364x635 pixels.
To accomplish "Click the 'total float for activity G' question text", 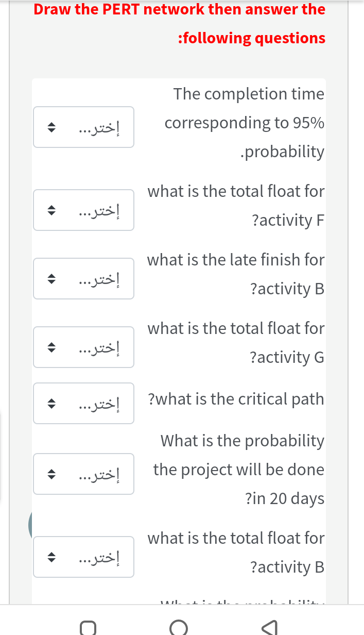I will (x=236, y=342).
